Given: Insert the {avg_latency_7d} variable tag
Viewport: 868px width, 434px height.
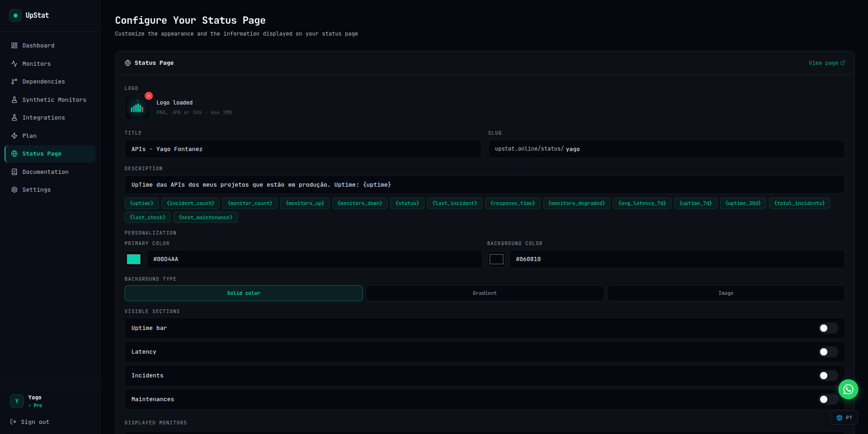Looking at the screenshot, I should pos(642,204).
